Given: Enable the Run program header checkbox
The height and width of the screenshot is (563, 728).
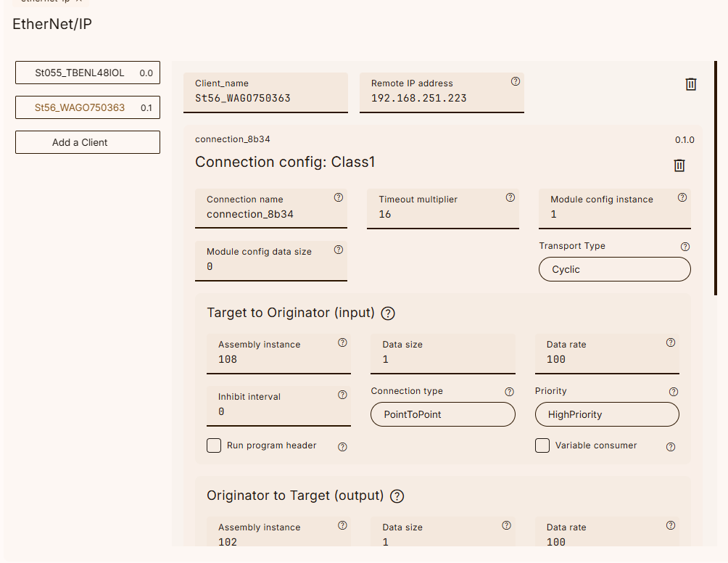Looking at the screenshot, I should click(x=214, y=445).
